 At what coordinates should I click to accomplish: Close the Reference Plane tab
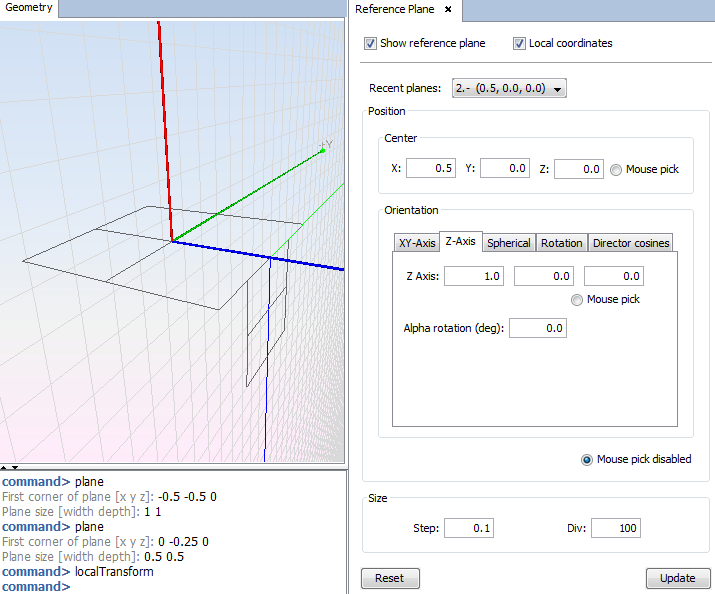click(448, 10)
